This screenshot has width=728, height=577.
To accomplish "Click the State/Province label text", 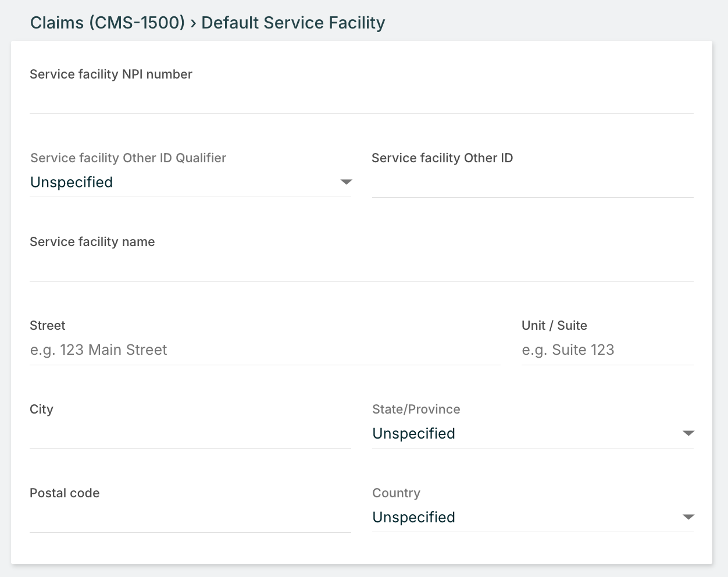I will 416,409.
